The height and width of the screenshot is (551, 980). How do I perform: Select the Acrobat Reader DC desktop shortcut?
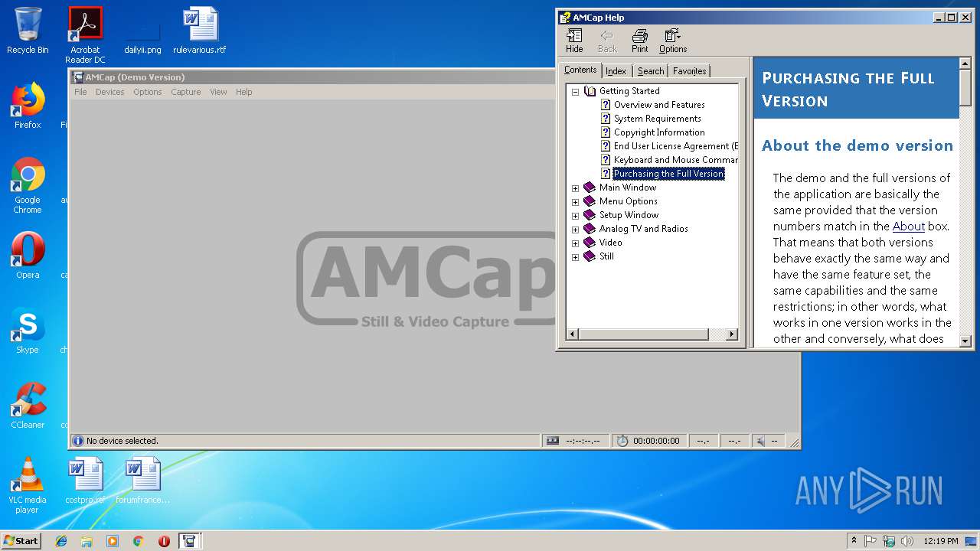85,35
